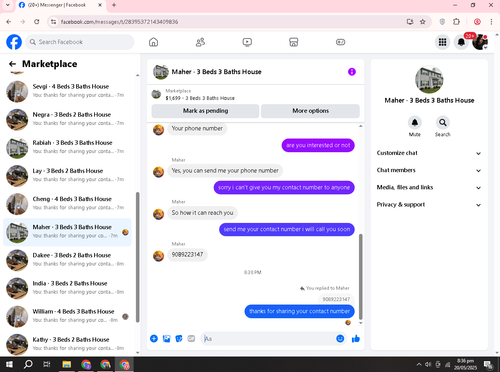Open William - 4 Beds 3 Baths House chat
Image resolution: width=500 pixels, height=372 pixels.
(x=67, y=316)
